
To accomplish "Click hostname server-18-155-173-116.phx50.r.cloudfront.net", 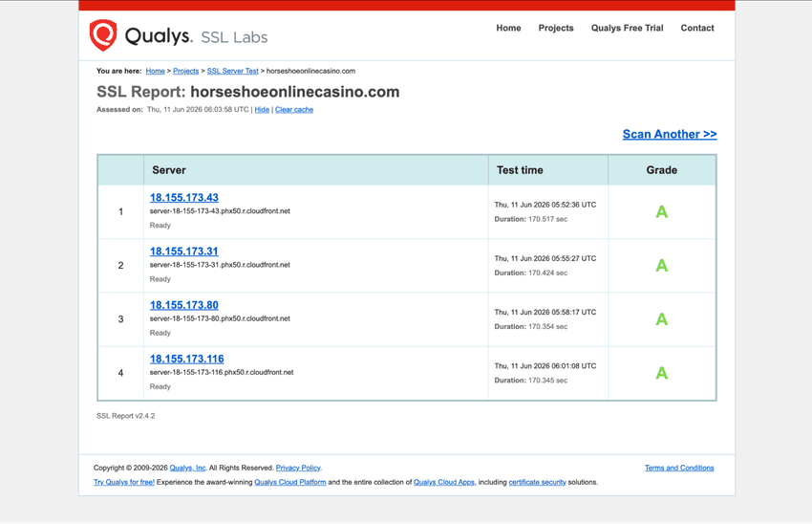I will pyautogui.click(x=222, y=372).
